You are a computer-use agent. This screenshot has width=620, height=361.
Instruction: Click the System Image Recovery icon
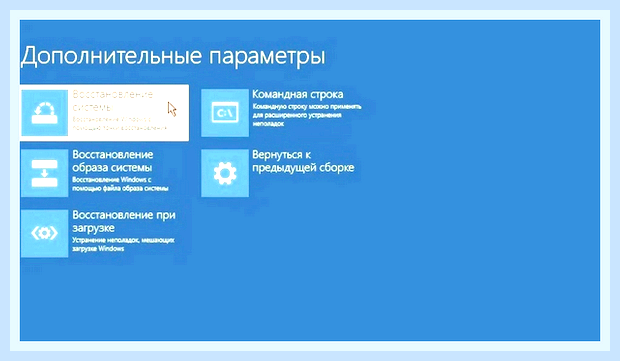pos(44,173)
